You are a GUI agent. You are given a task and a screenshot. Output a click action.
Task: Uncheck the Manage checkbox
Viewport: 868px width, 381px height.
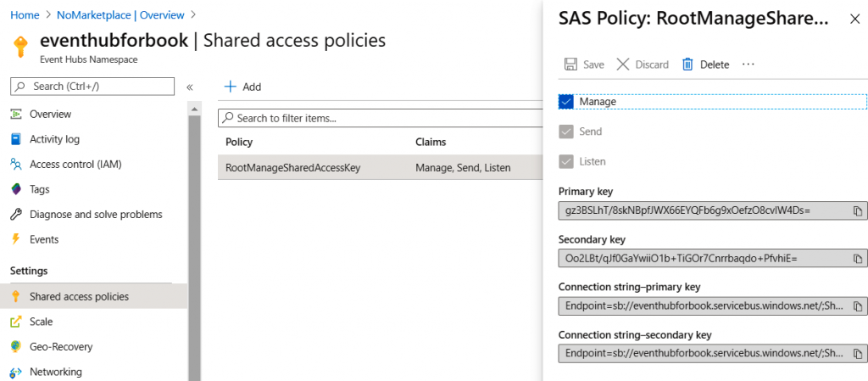[567, 102]
